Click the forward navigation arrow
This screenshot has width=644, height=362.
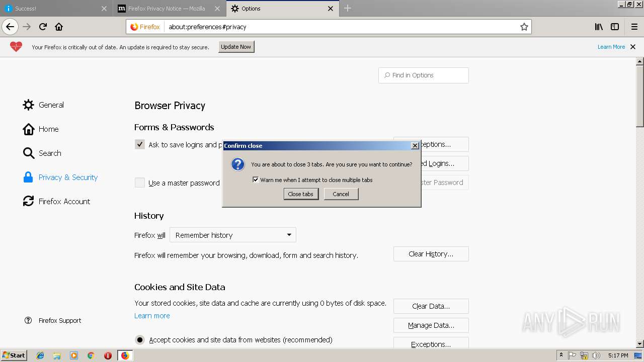[27, 27]
